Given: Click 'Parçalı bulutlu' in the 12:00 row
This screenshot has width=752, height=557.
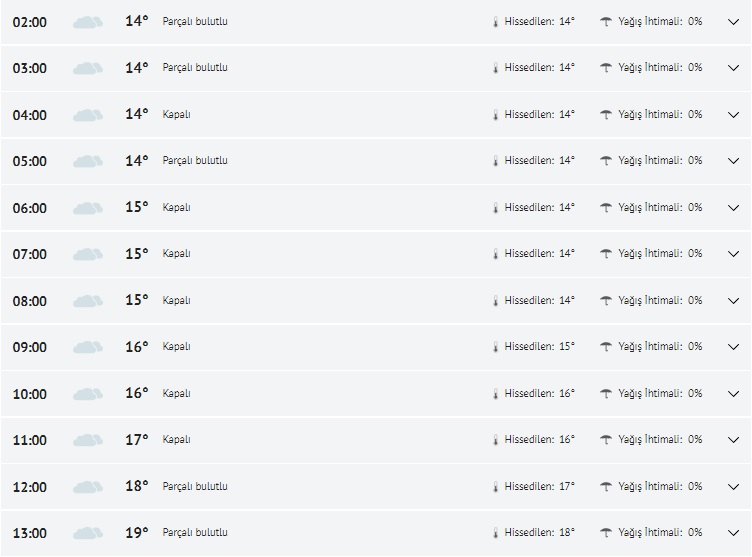Looking at the screenshot, I should pyautogui.click(x=195, y=486).
